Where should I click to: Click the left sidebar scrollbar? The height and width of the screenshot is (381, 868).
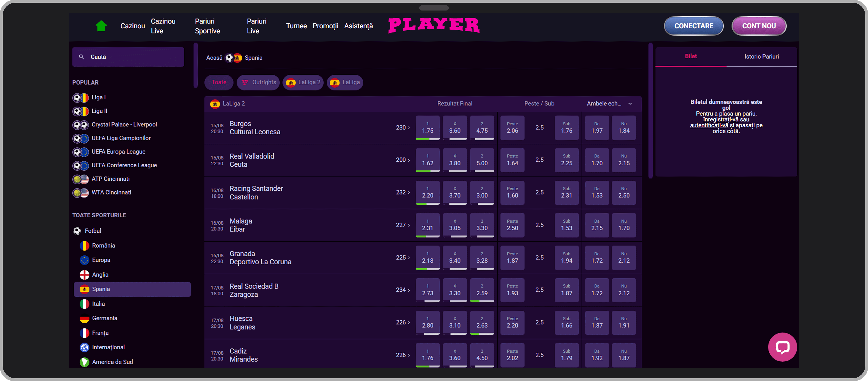point(195,65)
